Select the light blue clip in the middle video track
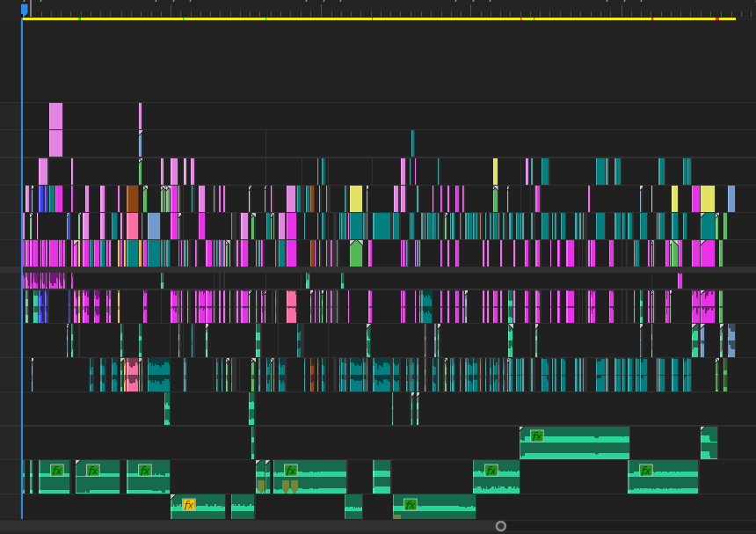 pos(153,225)
